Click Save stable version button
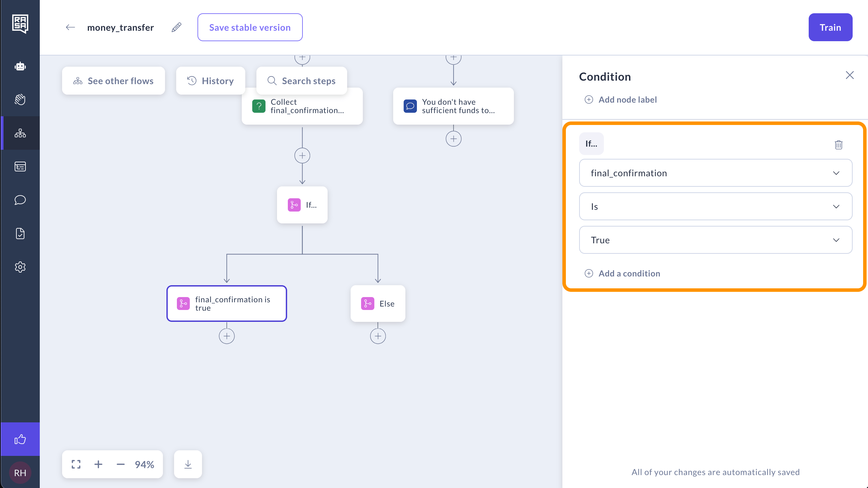This screenshot has height=488, width=868. coord(250,27)
